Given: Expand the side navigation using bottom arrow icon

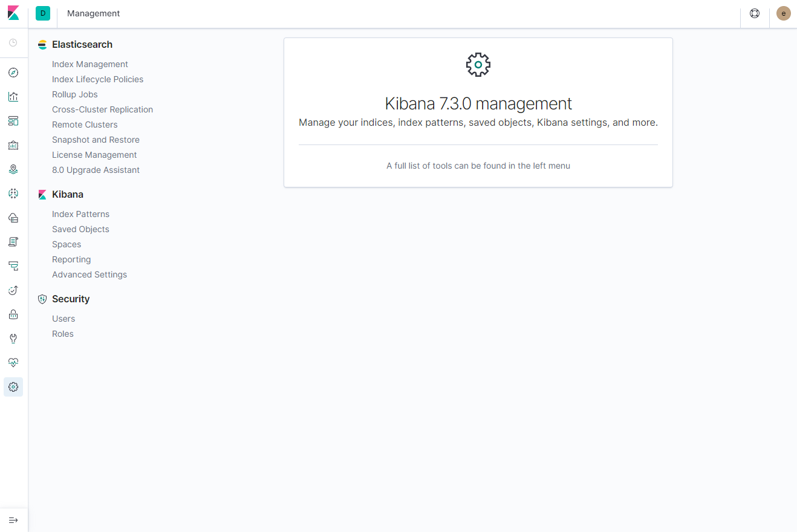Looking at the screenshot, I should (13, 520).
